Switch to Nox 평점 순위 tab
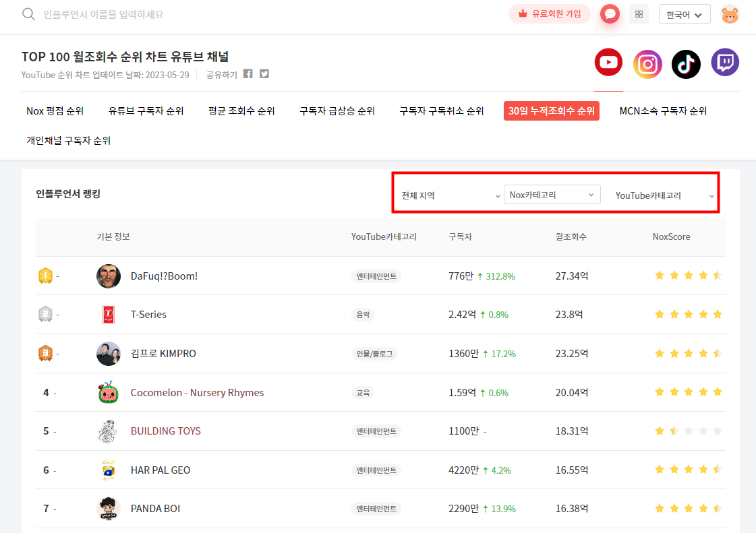This screenshot has width=756, height=533. click(x=55, y=111)
